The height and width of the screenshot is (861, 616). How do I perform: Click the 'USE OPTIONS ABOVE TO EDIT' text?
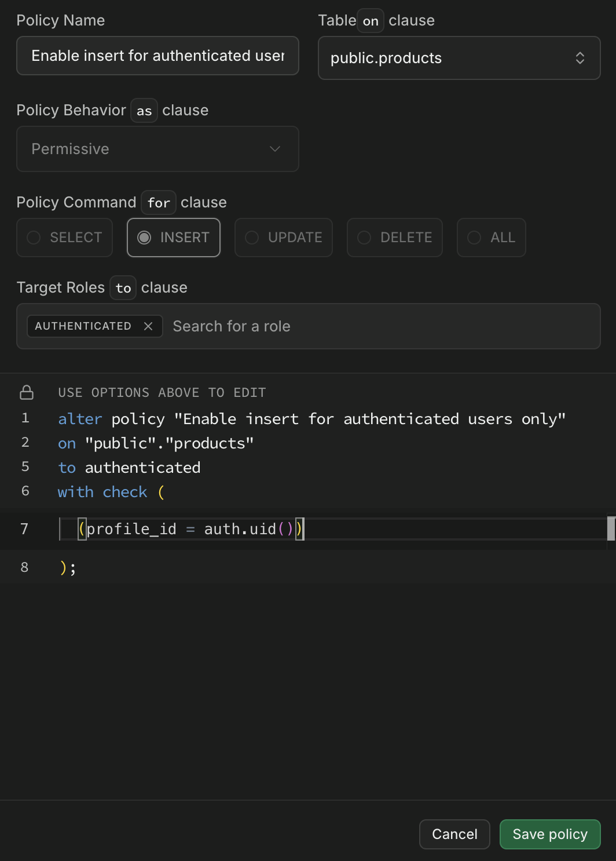click(162, 392)
